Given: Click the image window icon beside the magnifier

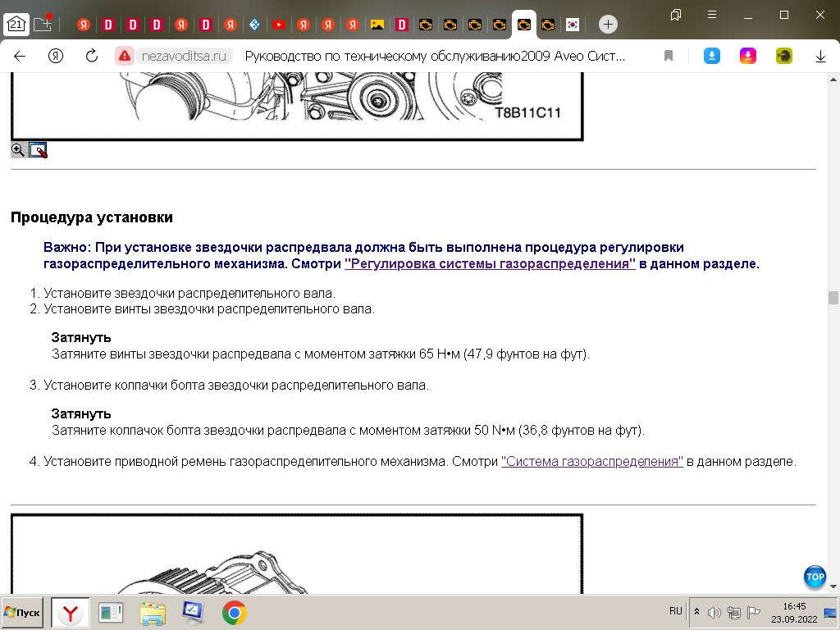Looking at the screenshot, I should [x=38, y=150].
